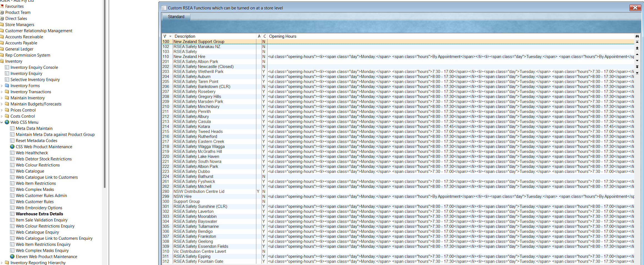Click the Opening Hours column header
Screen dimensions: 644x265
point(451,36)
